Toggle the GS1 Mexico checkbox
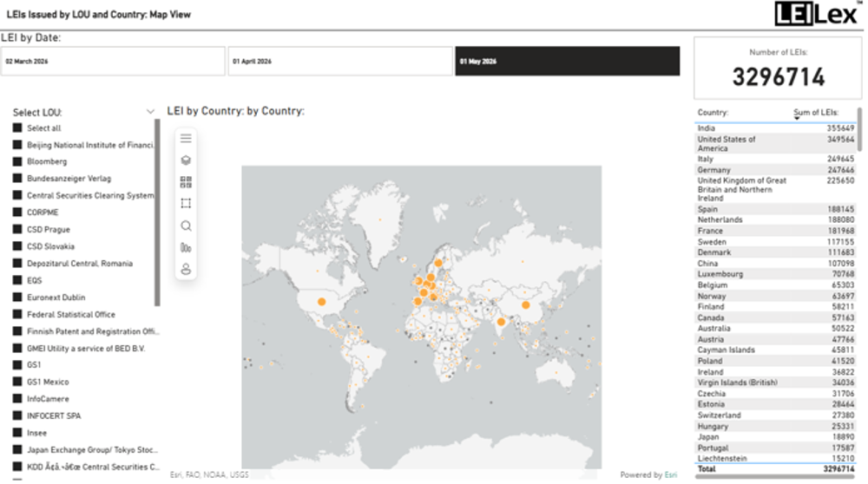868x484 pixels. tap(17, 383)
